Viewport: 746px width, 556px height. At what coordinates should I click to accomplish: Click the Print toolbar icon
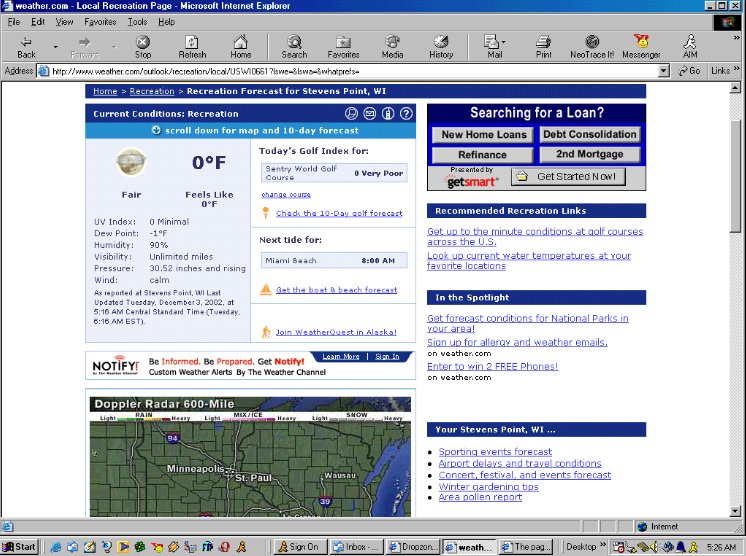(x=543, y=46)
